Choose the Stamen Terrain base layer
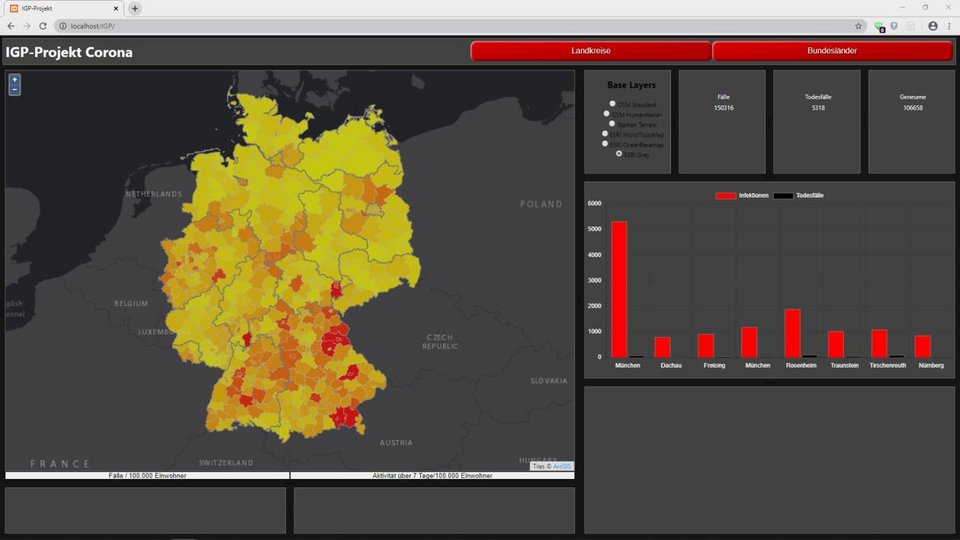The width and height of the screenshot is (960, 540). click(x=611, y=124)
